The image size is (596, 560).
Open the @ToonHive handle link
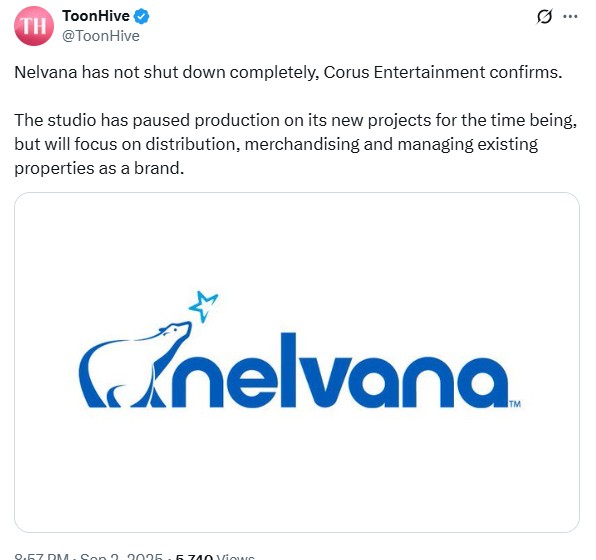point(101,36)
